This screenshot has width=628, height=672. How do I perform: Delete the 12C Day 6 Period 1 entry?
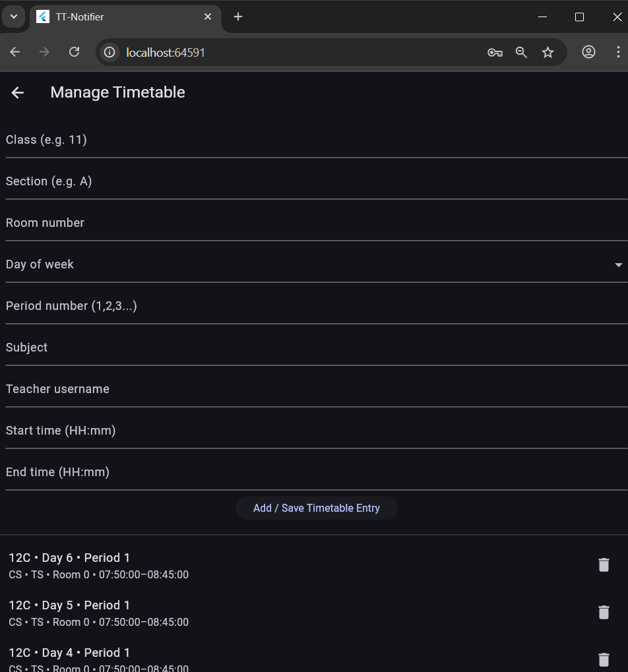(x=603, y=565)
